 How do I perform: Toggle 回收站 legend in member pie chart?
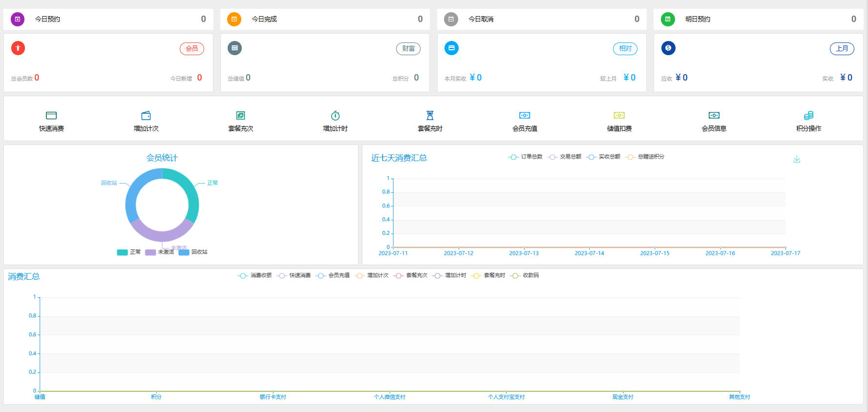click(x=193, y=252)
